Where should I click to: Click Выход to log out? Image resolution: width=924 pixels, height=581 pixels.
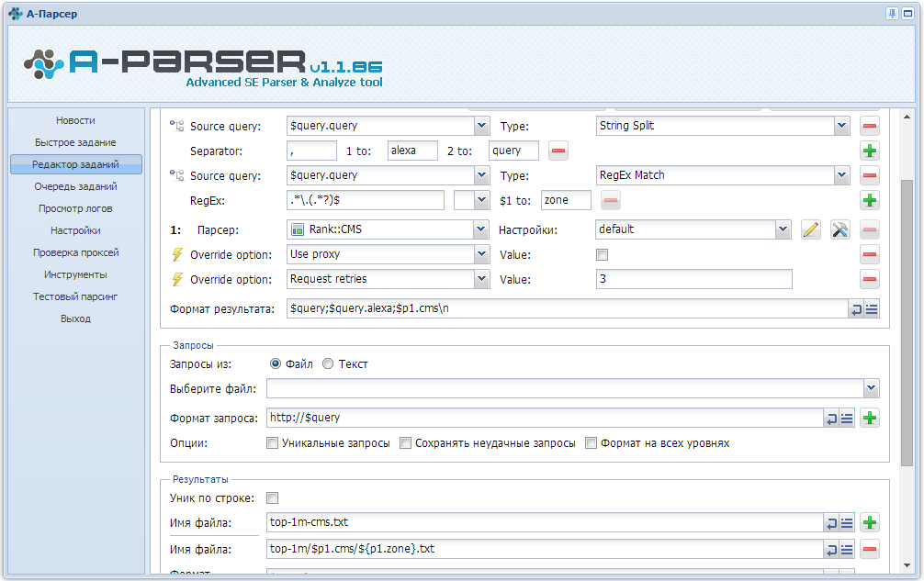coord(75,318)
